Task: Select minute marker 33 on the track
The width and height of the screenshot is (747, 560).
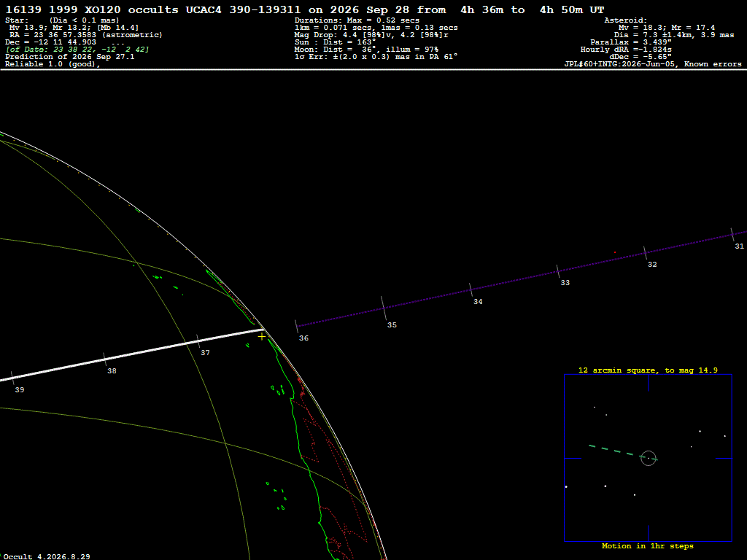Action: tap(565, 282)
